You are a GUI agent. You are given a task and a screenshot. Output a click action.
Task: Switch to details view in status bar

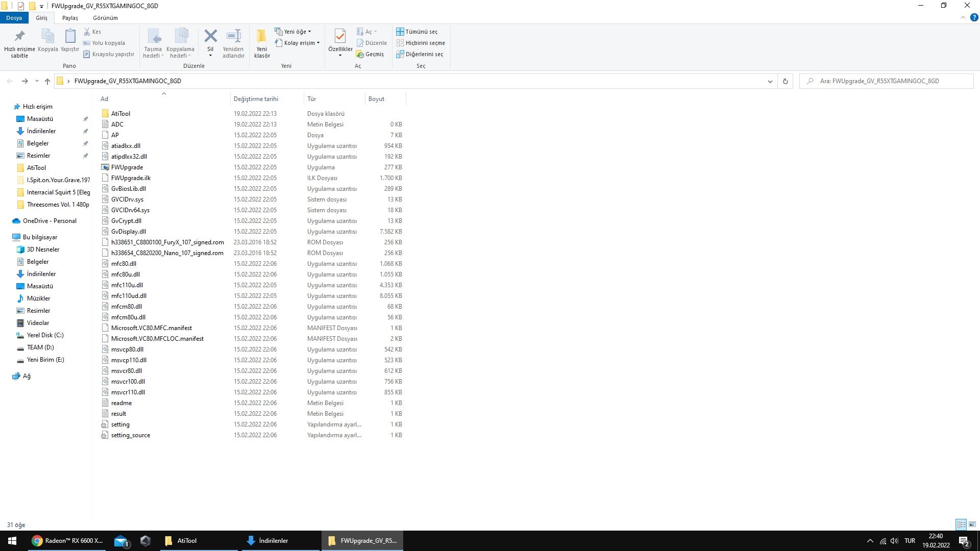click(x=961, y=524)
